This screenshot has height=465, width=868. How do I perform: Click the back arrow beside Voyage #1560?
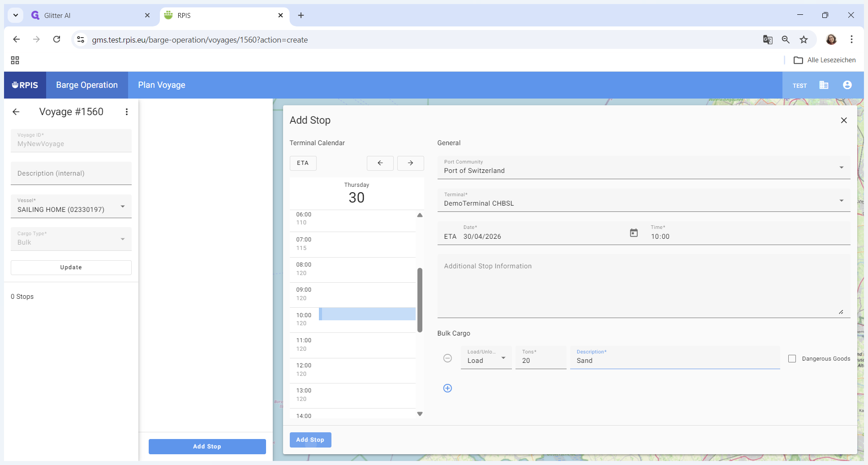pos(16,112)
